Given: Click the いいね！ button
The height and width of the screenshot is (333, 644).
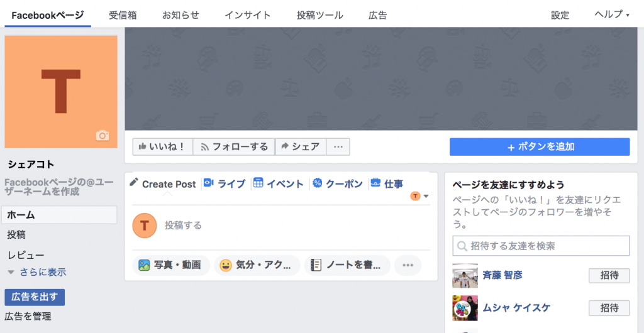Looking at the screenshot, I should point(163,147).
